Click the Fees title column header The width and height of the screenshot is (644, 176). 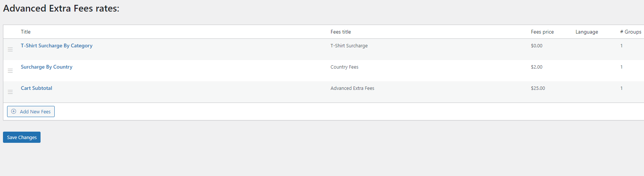pyautogui.click(x=341, y=32)
